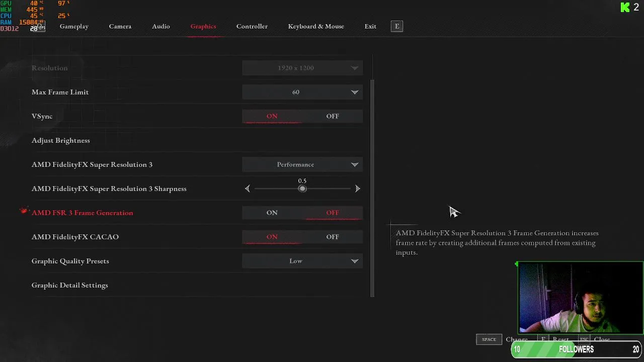Click the Graphic Quality Presets label

(x=70, y=261)
